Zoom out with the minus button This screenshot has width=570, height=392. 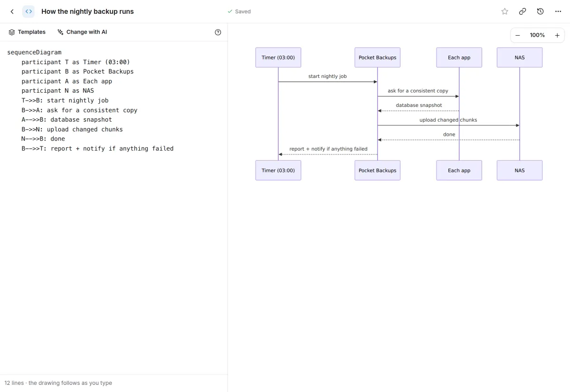(518, 35)
